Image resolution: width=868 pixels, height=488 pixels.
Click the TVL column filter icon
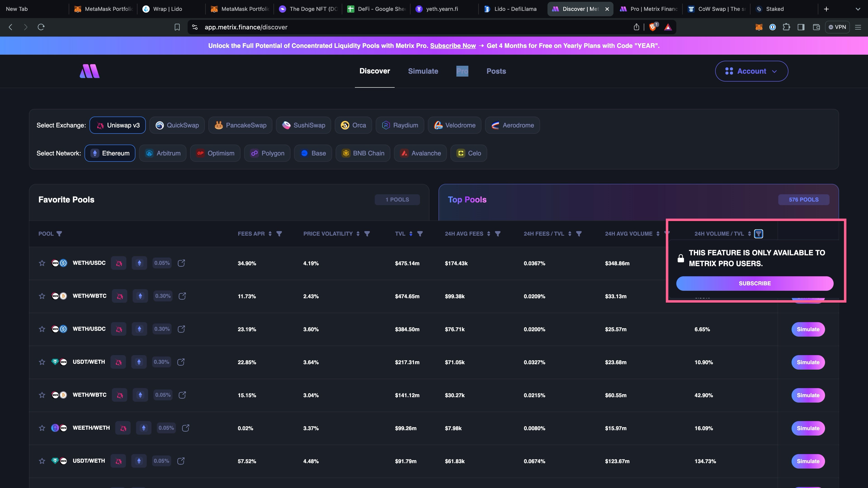tap(420, 234)
